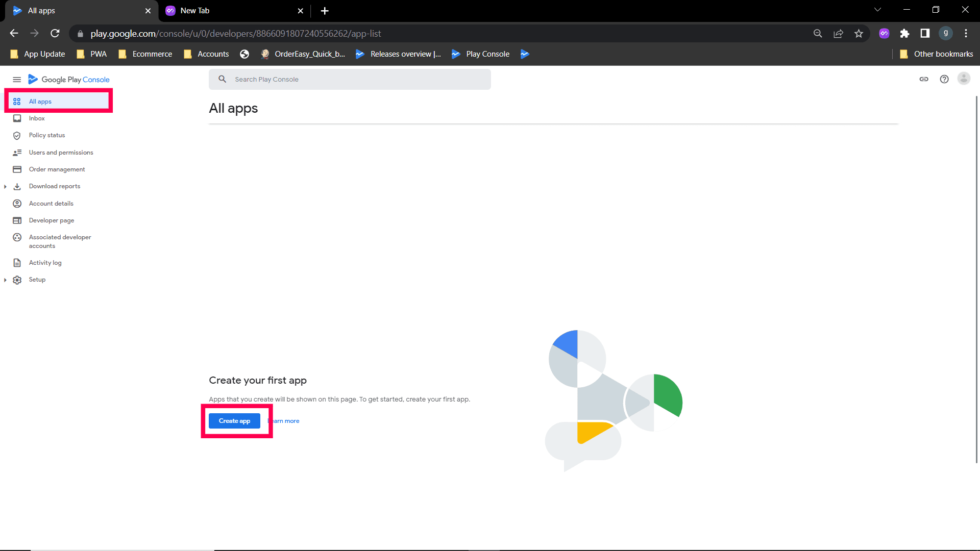
Task: Click the copy link icon in header
Action: tap(924, 79)
